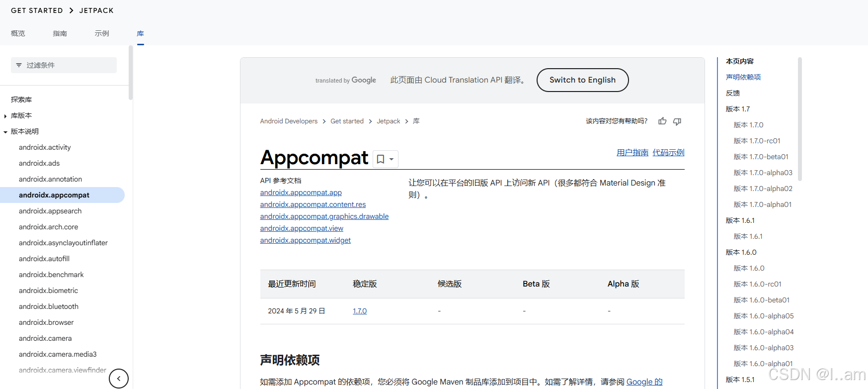The width and height of the screenshot is (868, 389).
Task: Collapse the 版本说明 tree section
Action: click(5, 132)
